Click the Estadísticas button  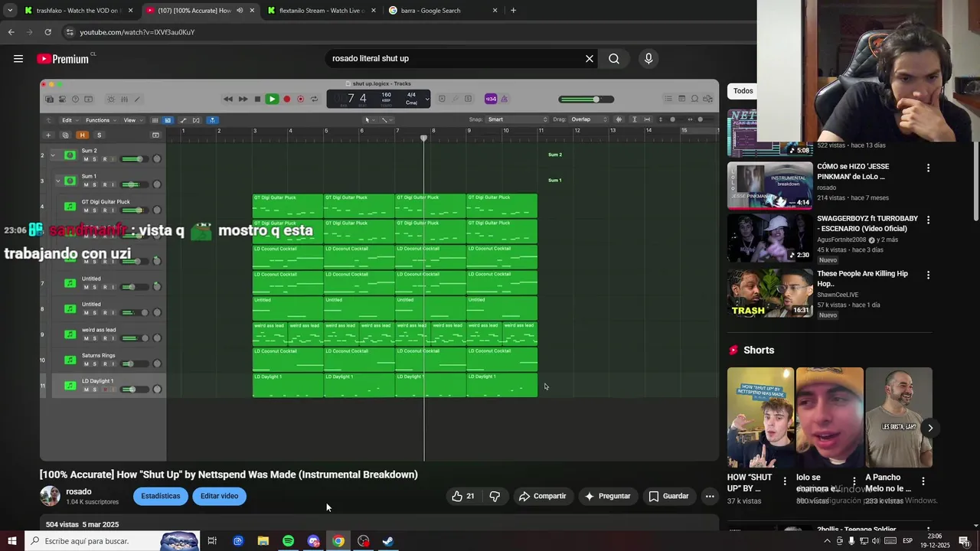click(x=161, y=496)
